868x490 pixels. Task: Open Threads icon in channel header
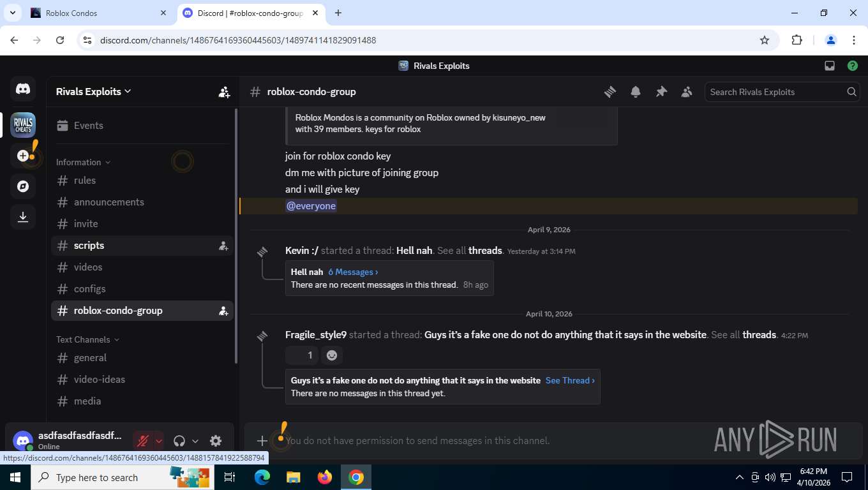(610, 92)
